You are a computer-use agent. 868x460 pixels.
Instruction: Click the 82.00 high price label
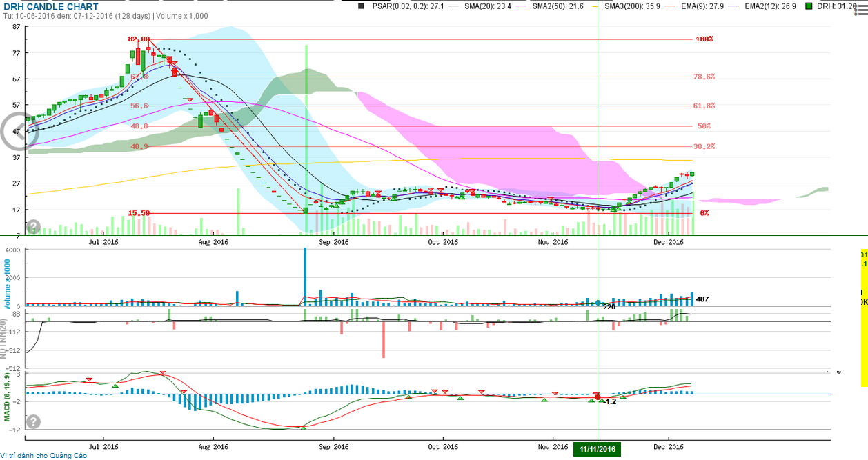(x=139, y=39)
